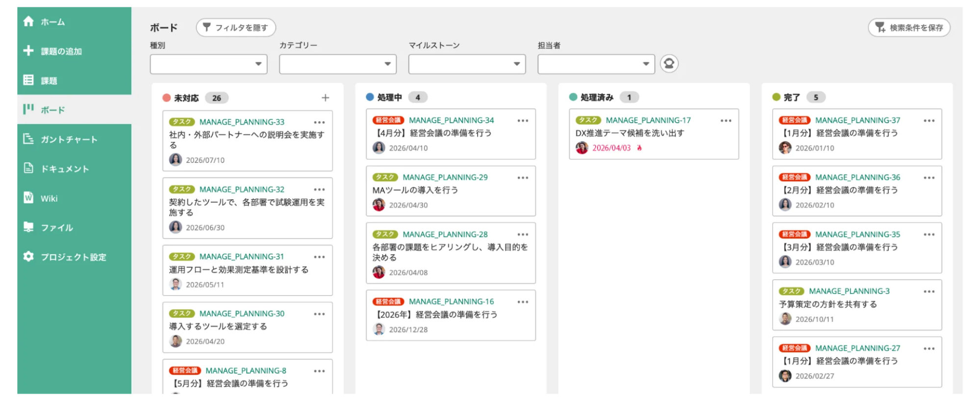This screenshot has height=401, width=980.
Task: Open more options on MANAGE_PLANNING-8 card
Action: click(x=319, y=371)
